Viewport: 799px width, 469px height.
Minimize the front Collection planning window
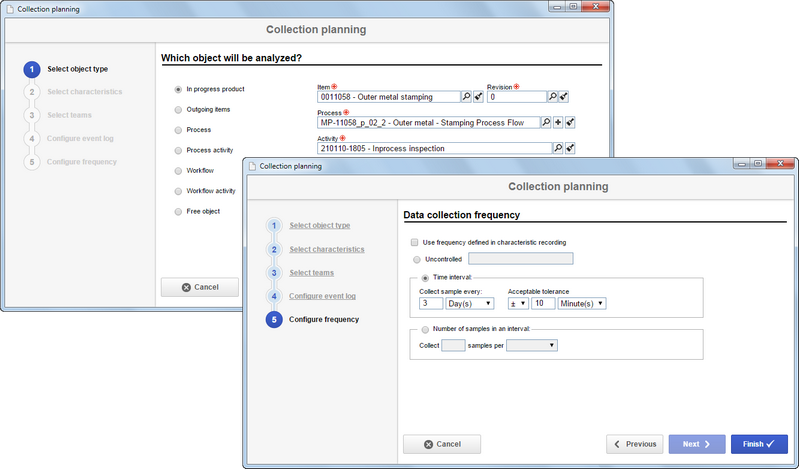(742, 163)
